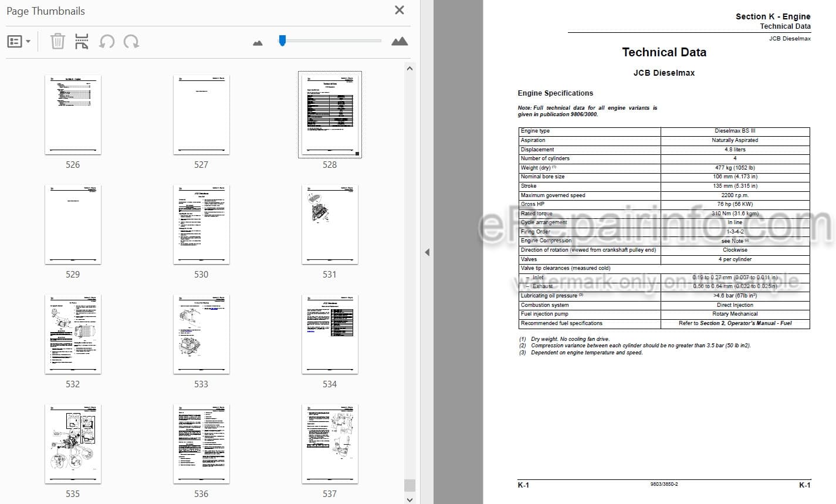Enlarge thumbnail size with large mountain icon

(x=400, y=41)
